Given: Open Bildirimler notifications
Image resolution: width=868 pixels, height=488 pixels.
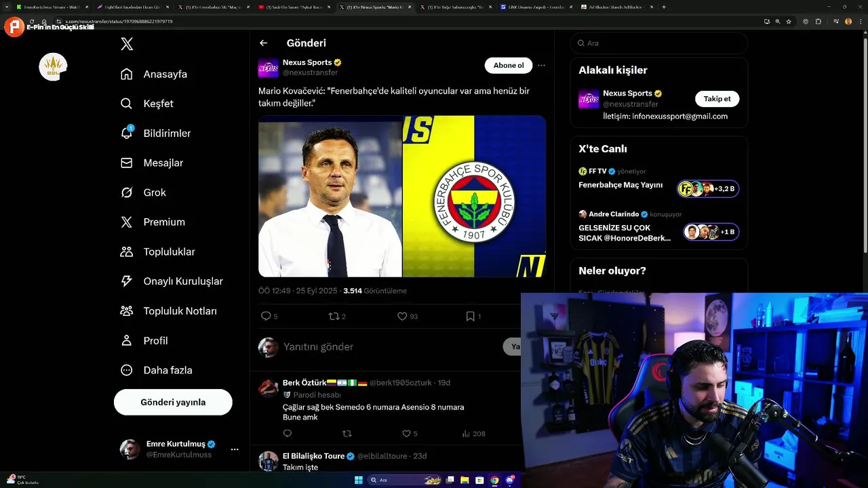Looking at the screenshot, I should 155,134.
